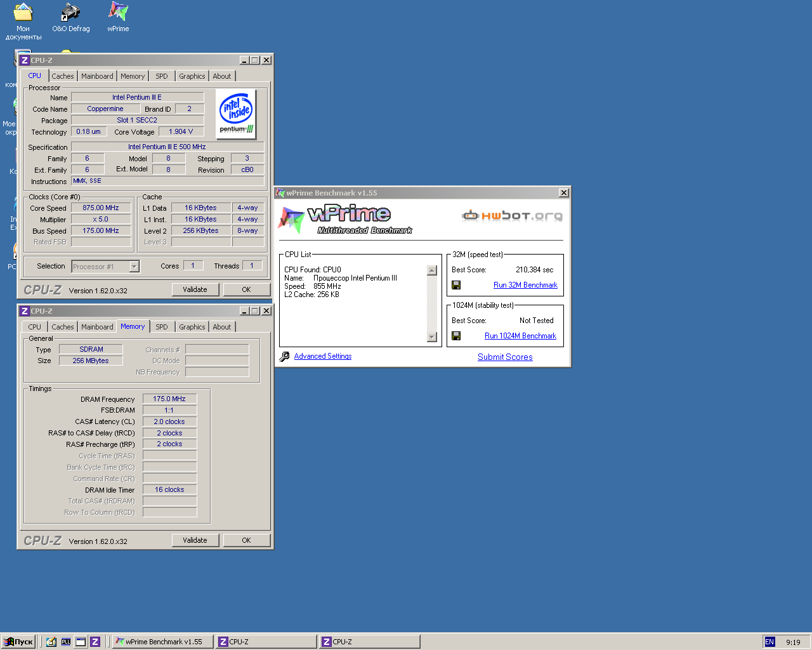Click the Level 2 cache value 256 KBytes
Screen dimensions: 812x650
tap(200, 230)
